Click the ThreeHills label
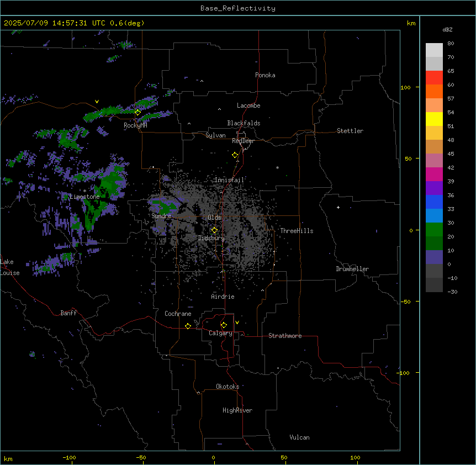 (297, 231)
